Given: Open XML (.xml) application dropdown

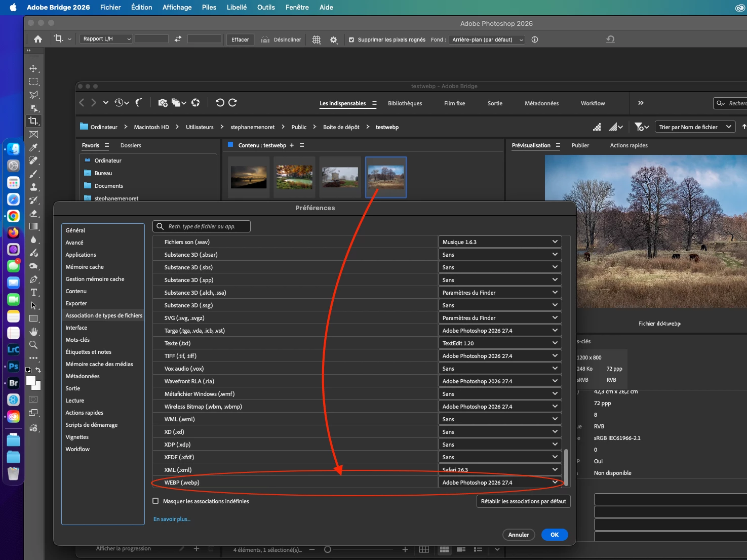Looking at the screenshot, I should pos(500,470).
